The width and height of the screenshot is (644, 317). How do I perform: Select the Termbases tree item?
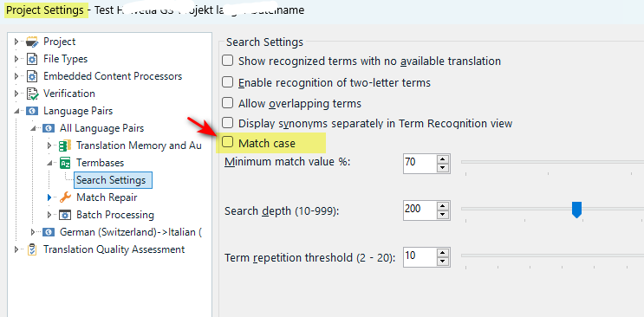101,163
